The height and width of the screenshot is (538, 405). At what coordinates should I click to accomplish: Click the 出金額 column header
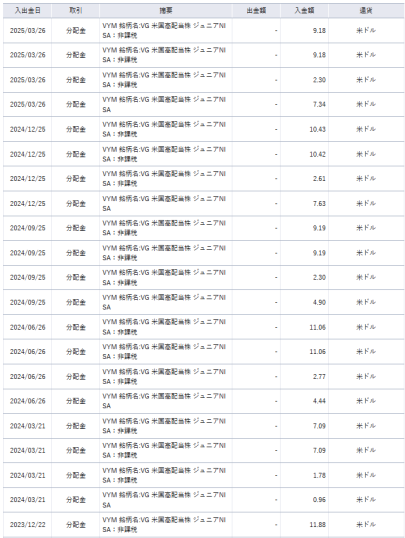[x=256, y=11]
